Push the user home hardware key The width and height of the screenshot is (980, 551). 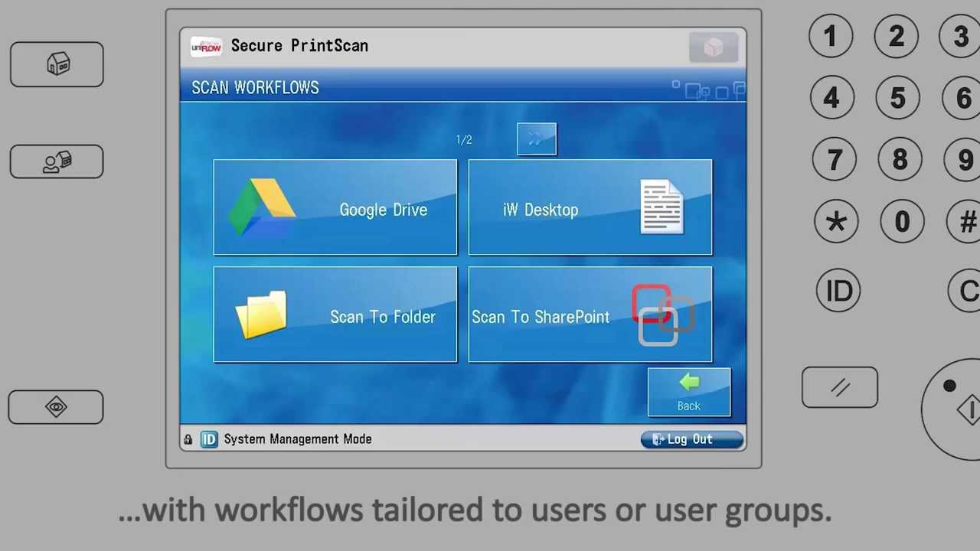coord(57,161)
